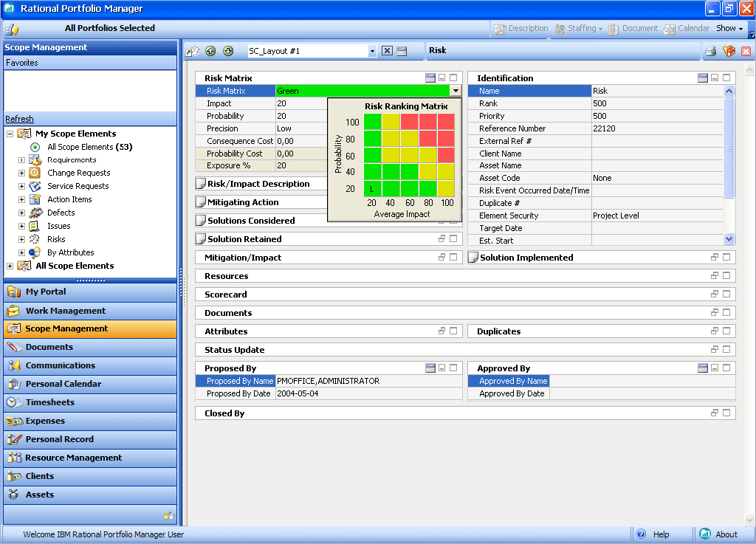Click the Resource Management people icon
Screen dimensions: 756x544
point(15,458)
